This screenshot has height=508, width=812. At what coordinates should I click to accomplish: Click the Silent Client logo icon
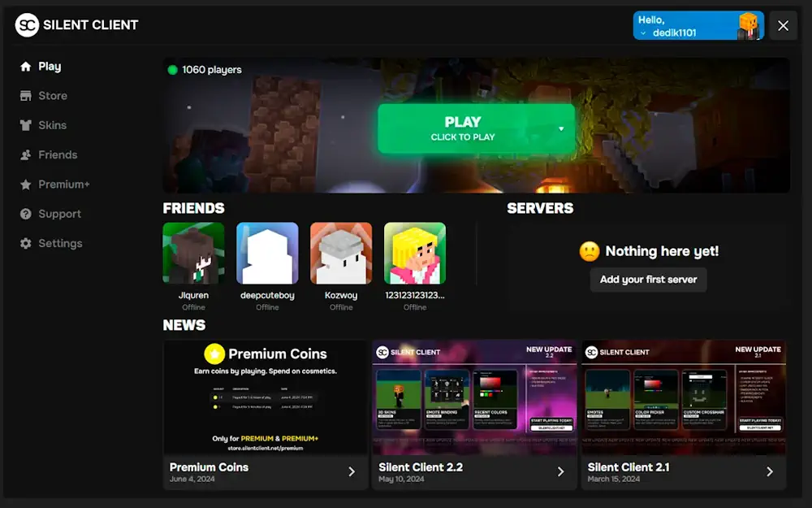coord(27,25)
